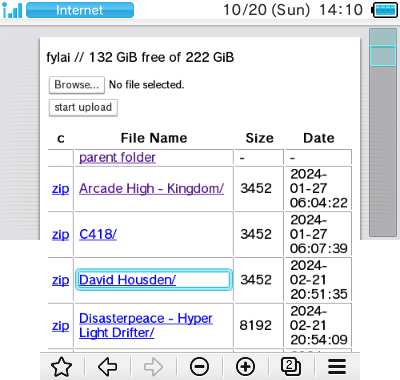Tap the battery indicator icon

[384, 10]
